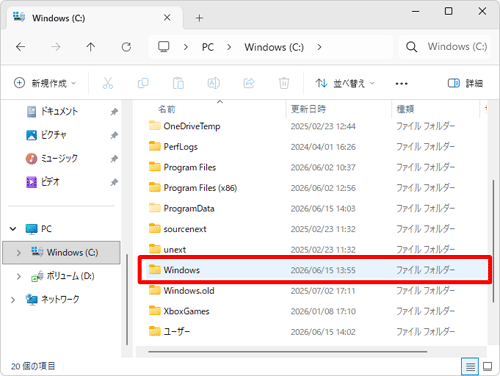Expand the chevron before PC breadcrumb

click(x=186, y=47)
